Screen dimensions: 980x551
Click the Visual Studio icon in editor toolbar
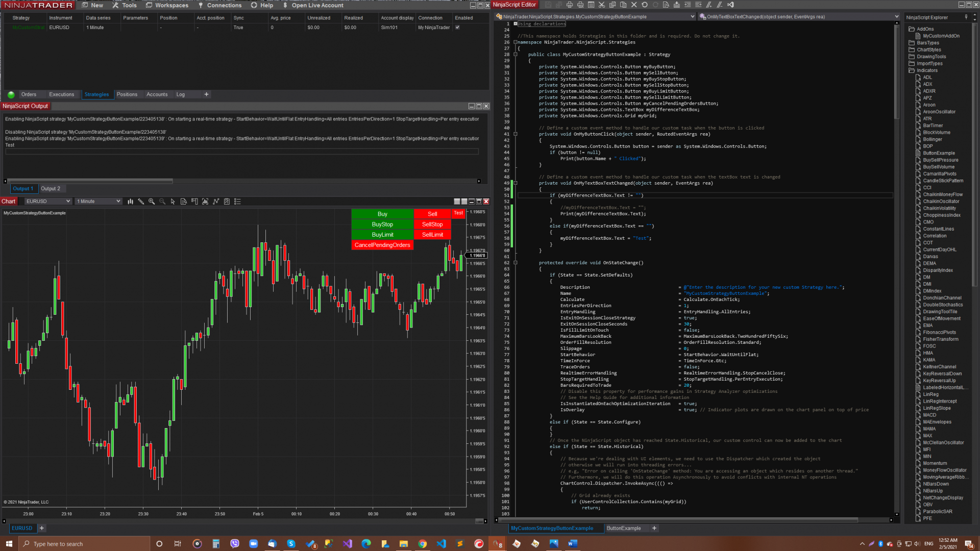(x=730, y=5)
